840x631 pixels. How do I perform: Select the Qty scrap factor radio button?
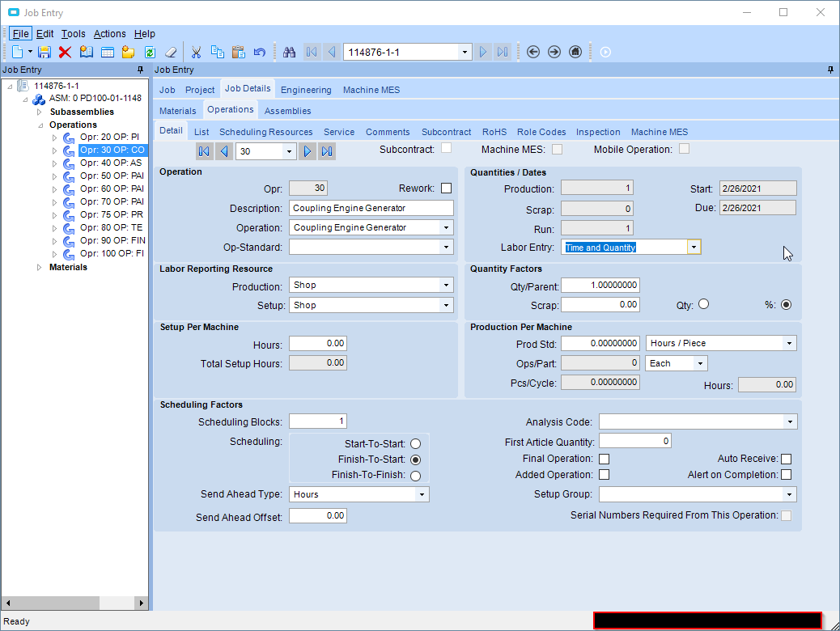click(703, 304)
